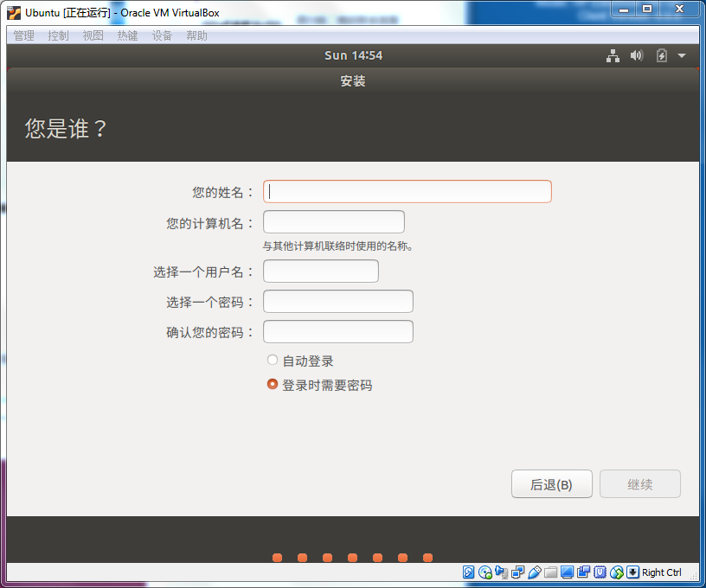Screen dimensions: 706x588
Task: Click the Sun 14:54 clock
Action: (354, 55)
